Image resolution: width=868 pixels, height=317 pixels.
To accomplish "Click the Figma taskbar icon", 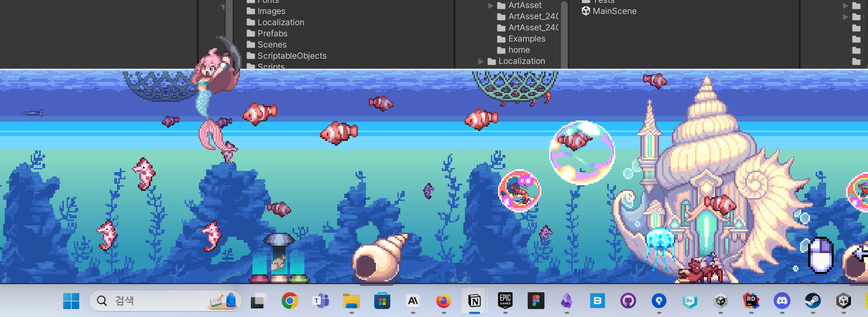I will click(x=536, y=301).
